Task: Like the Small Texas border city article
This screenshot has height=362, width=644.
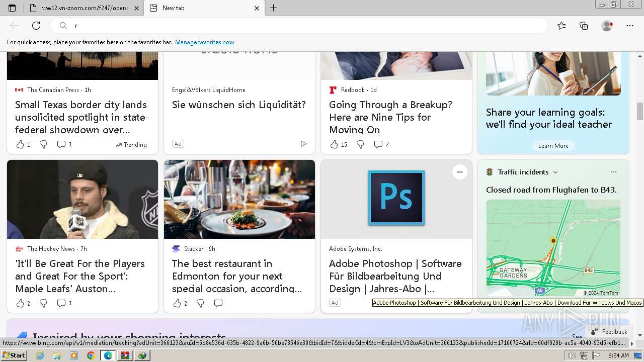Action: (x=20, y=144)
